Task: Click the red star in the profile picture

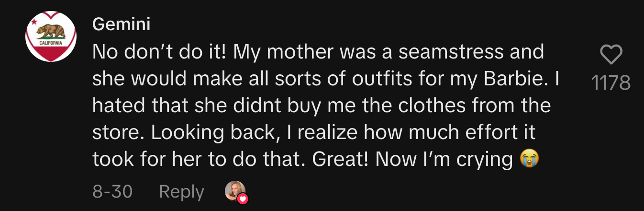Action: pos(34,22)
